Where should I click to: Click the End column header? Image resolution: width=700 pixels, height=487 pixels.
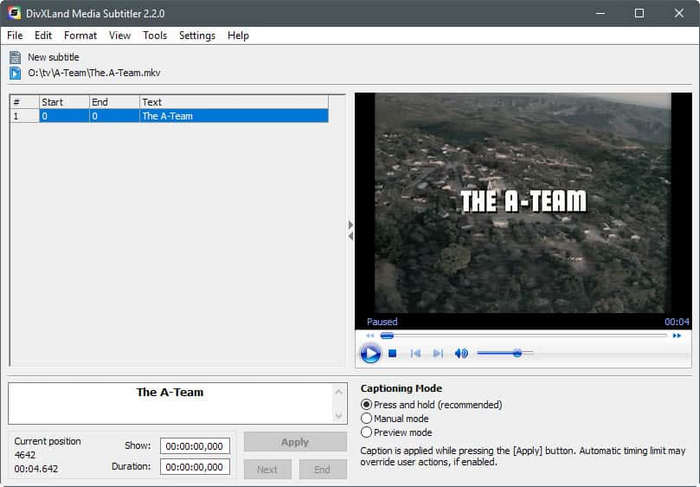click(x=114, y=102)
